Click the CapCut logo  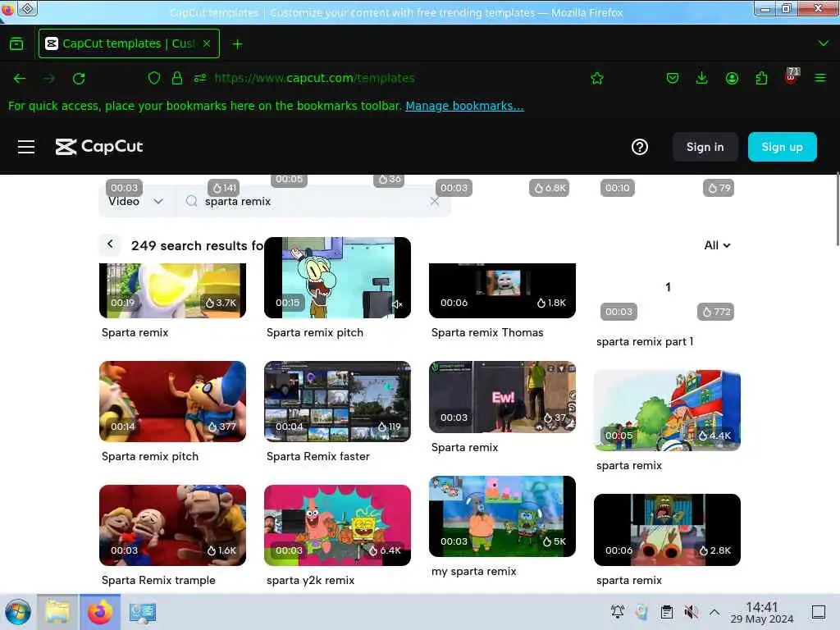click(99, 147)
